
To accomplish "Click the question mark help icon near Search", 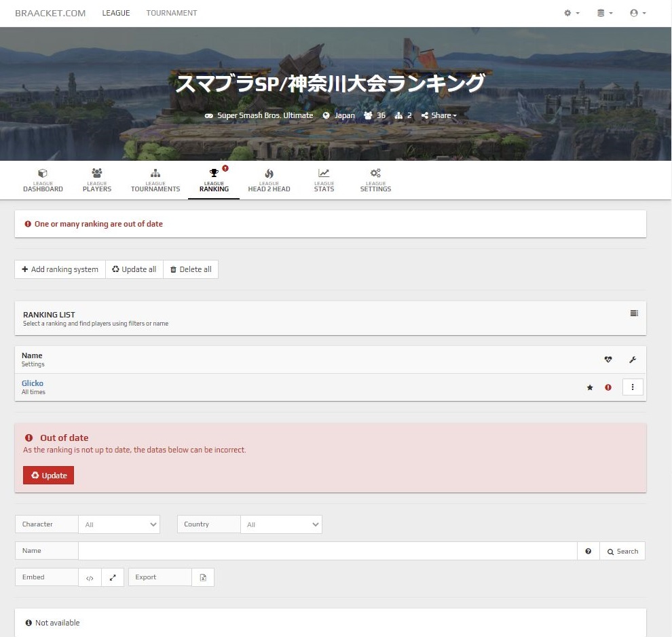I will click(589, 551).
